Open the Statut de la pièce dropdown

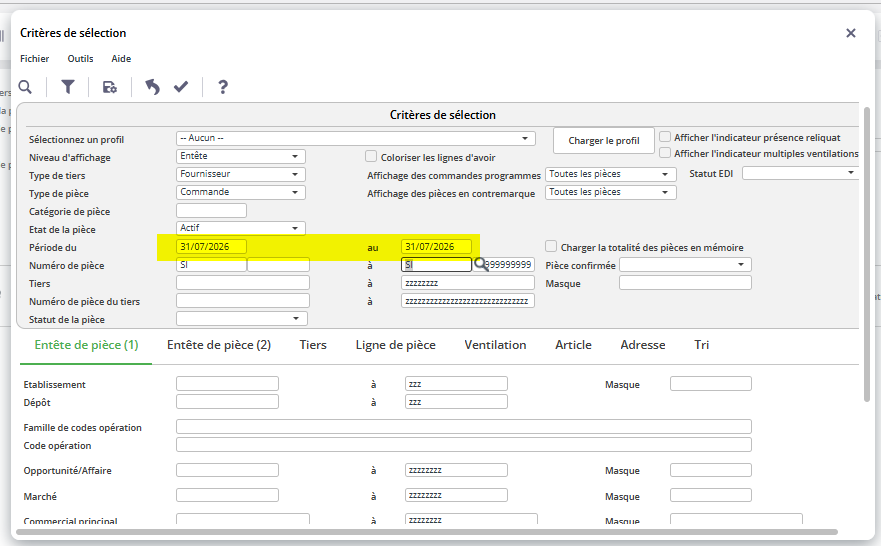click(242, 319)
